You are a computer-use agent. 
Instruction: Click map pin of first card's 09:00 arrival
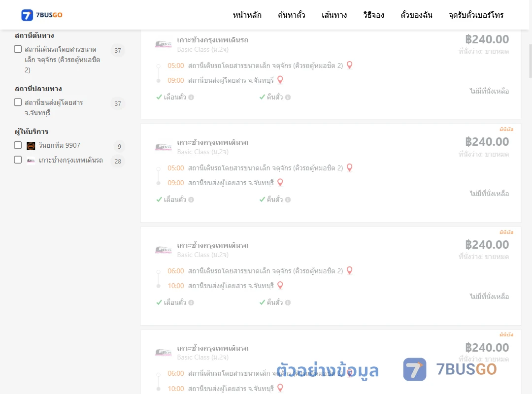280,80
